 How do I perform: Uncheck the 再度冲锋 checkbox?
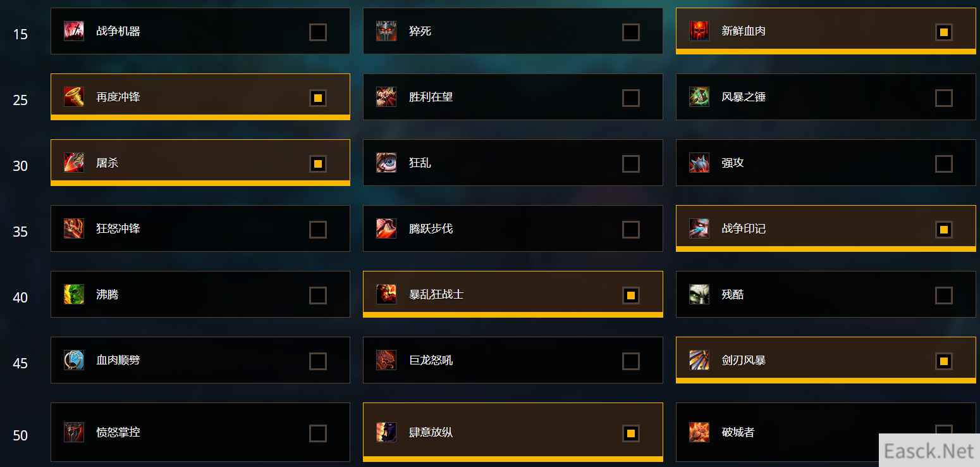click(318, 98)
